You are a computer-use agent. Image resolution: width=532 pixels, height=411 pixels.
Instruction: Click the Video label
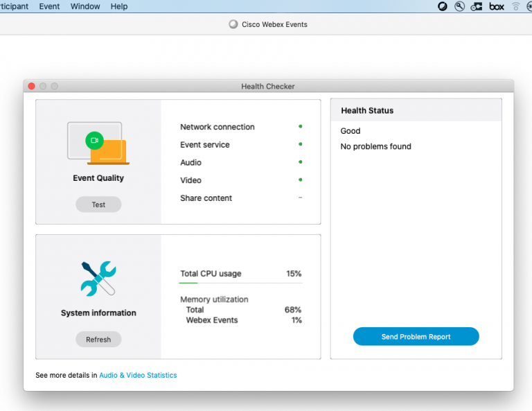[x=190, y=180]
